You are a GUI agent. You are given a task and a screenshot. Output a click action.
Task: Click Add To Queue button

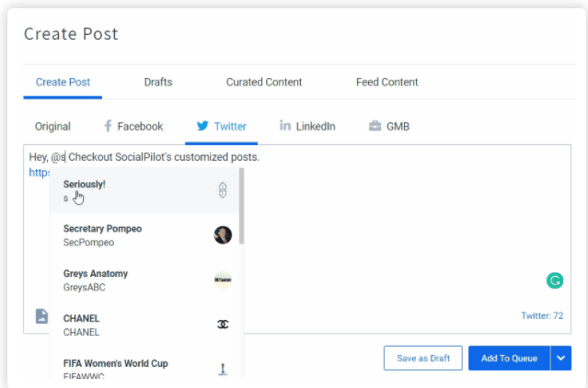tap(509, 358)
